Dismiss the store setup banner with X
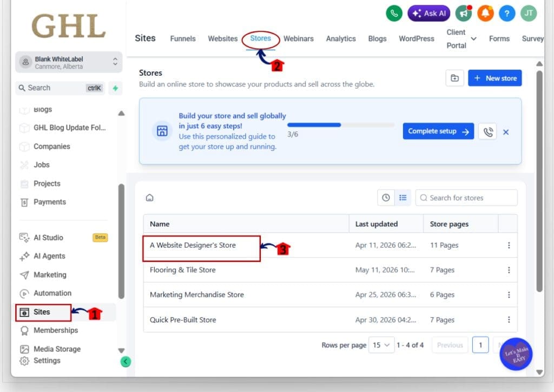This screenshot has height=392, width=554. [x=506, y=132]
